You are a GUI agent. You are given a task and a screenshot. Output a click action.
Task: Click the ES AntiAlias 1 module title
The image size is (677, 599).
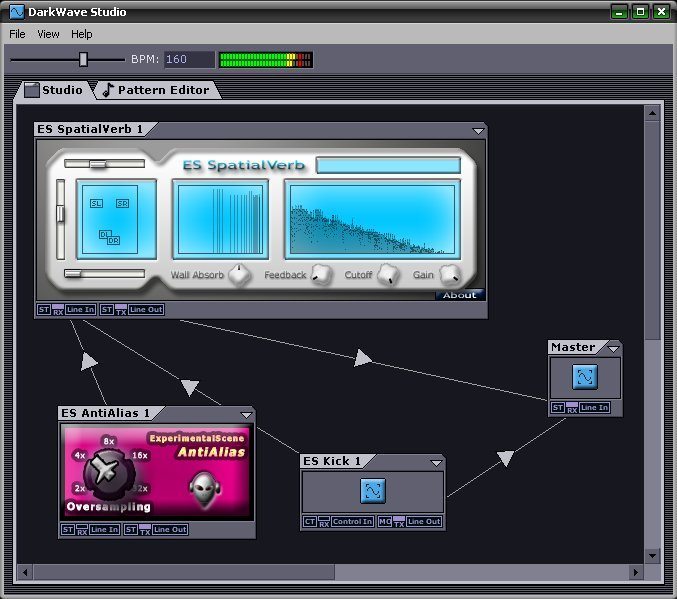click(105, 413)
